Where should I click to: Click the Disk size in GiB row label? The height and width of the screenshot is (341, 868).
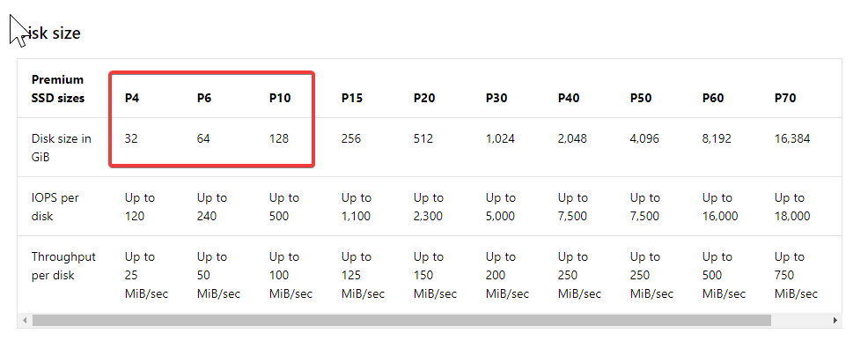tap(62, 147)
